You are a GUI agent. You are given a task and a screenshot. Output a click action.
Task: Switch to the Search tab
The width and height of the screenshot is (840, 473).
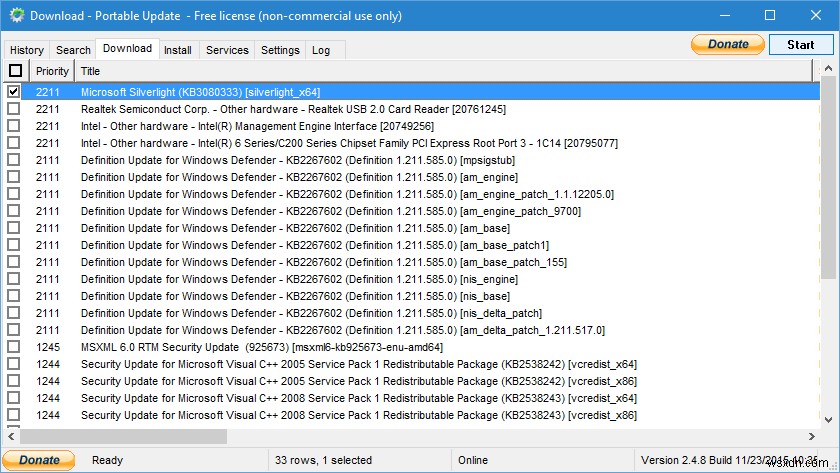(73, 50)
